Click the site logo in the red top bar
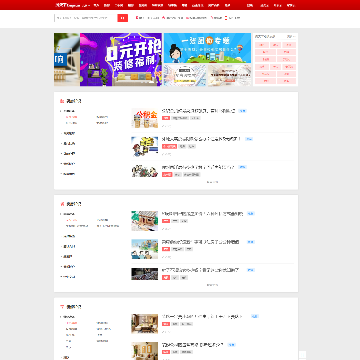 [72, 5]
